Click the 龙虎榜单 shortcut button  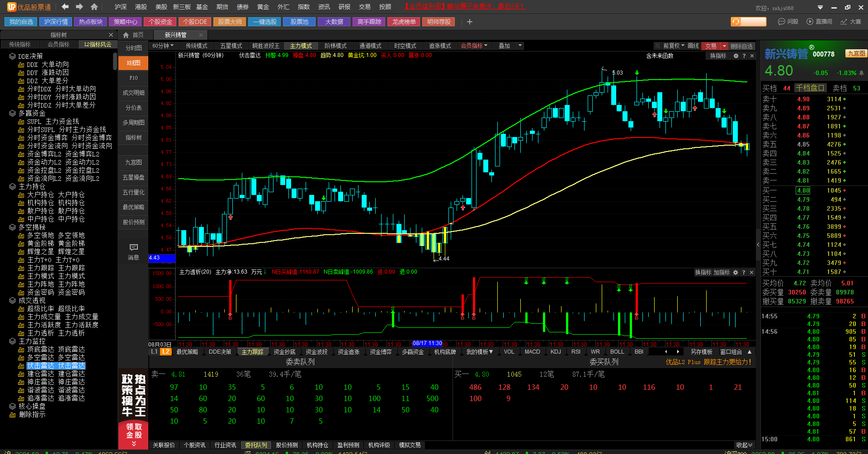click(404, 22)
